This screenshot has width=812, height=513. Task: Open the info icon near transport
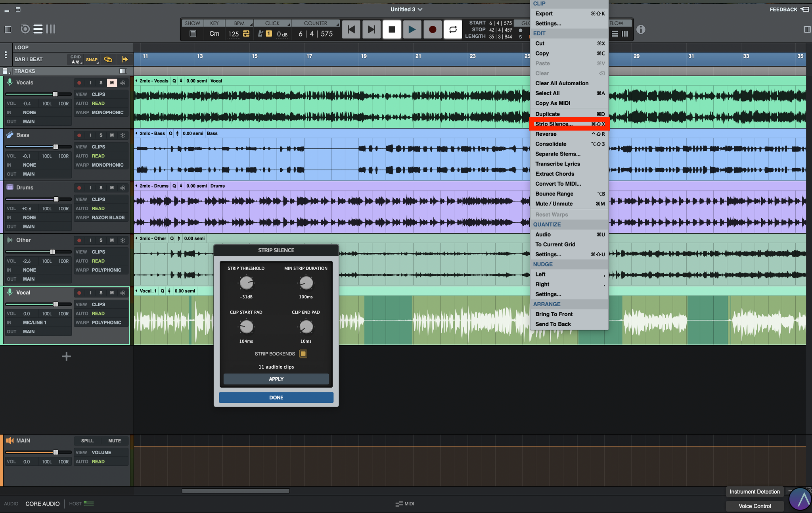point(641,29)
